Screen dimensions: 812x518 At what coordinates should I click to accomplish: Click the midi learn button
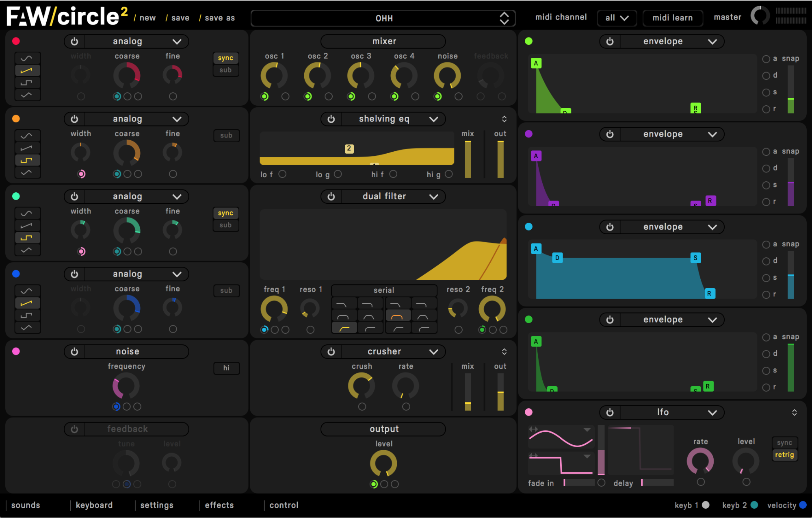tap(673, 18)
